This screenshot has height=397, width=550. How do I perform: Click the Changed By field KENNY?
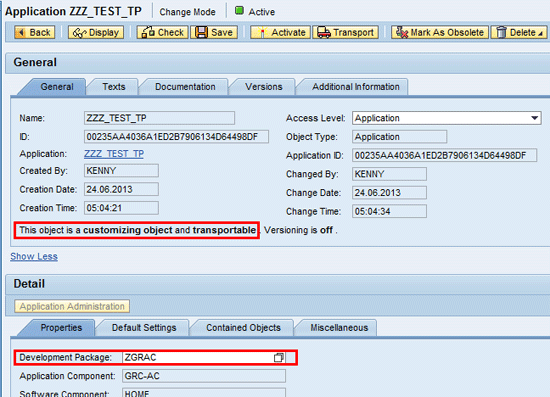[x=389, y=174]
